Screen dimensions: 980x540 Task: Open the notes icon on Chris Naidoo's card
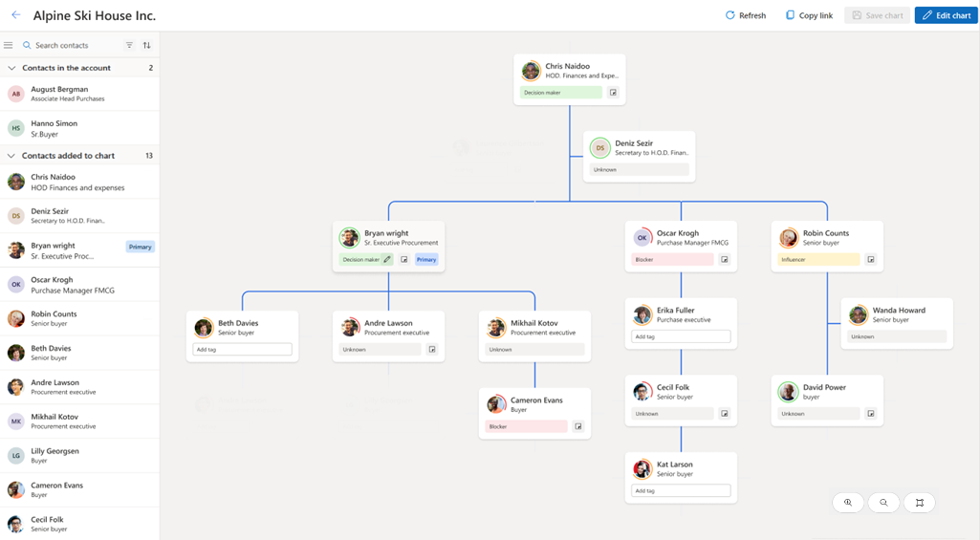pos(613,93)
